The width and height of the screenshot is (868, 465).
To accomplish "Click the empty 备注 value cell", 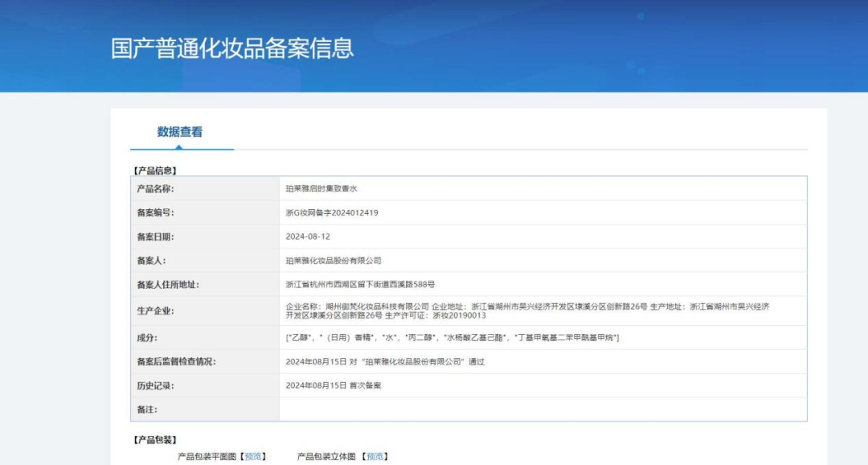I will (542, 409).
